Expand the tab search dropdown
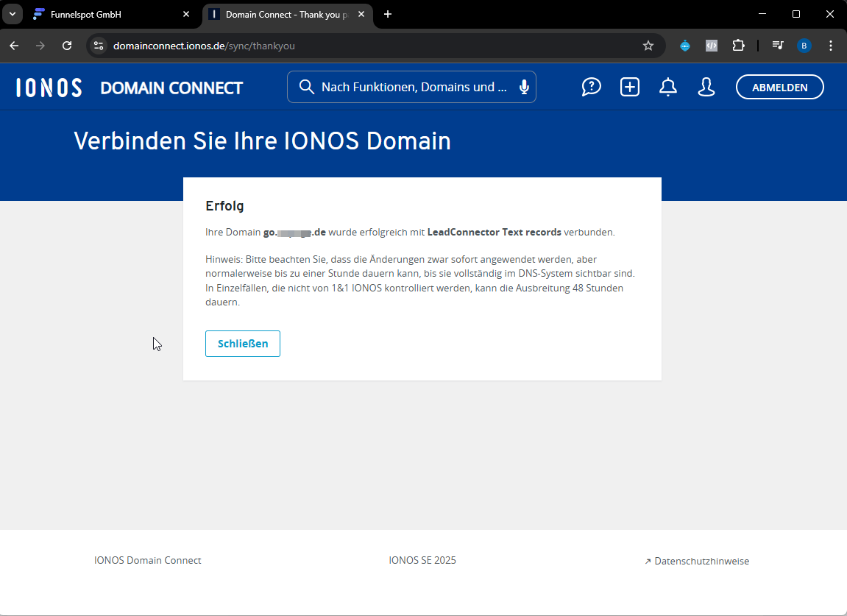Image resolution: width=847 pixels, height=616 pixels. click(x=13, y=14)
